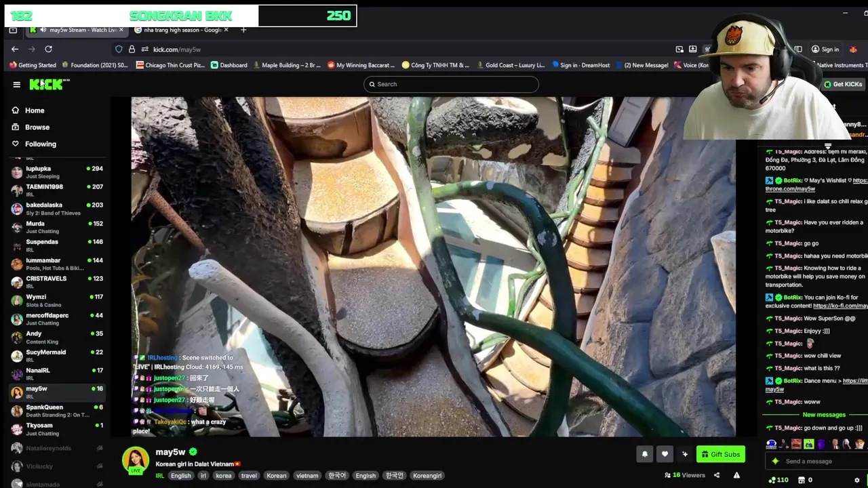Switch to the may5w Stream tab
Viewport: 868px width, 488px height.
coord(77,30)
